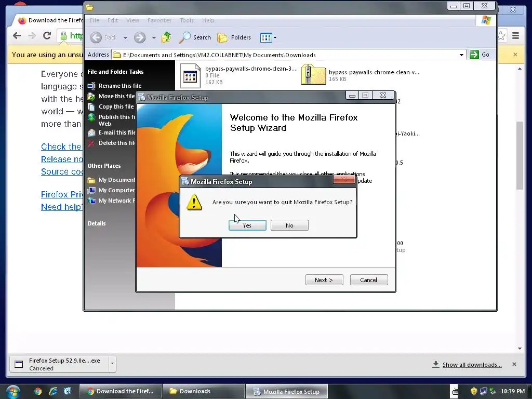Click Chrome back navigation arrow
532x399 pixels.
pyautogui.click(x=17, y=36)
